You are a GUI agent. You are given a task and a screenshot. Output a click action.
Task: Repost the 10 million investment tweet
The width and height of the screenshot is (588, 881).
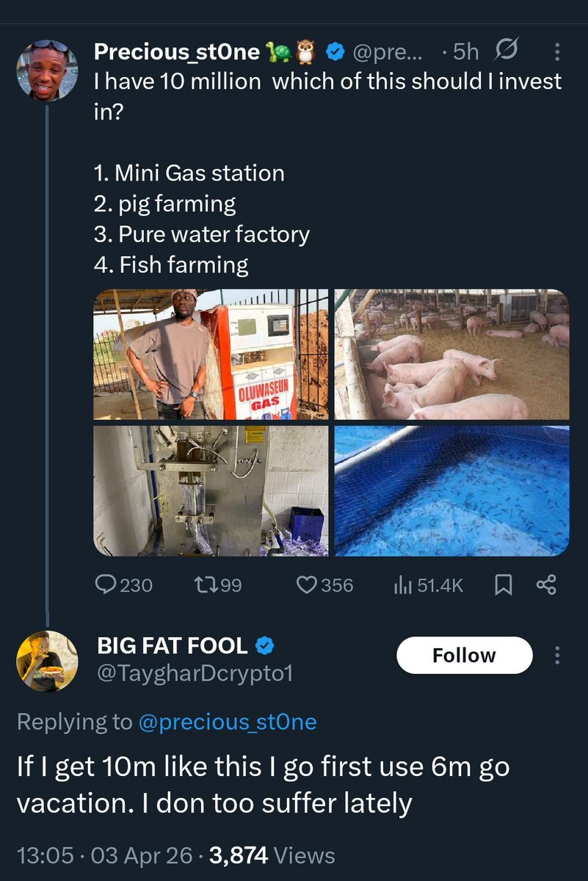217,584
